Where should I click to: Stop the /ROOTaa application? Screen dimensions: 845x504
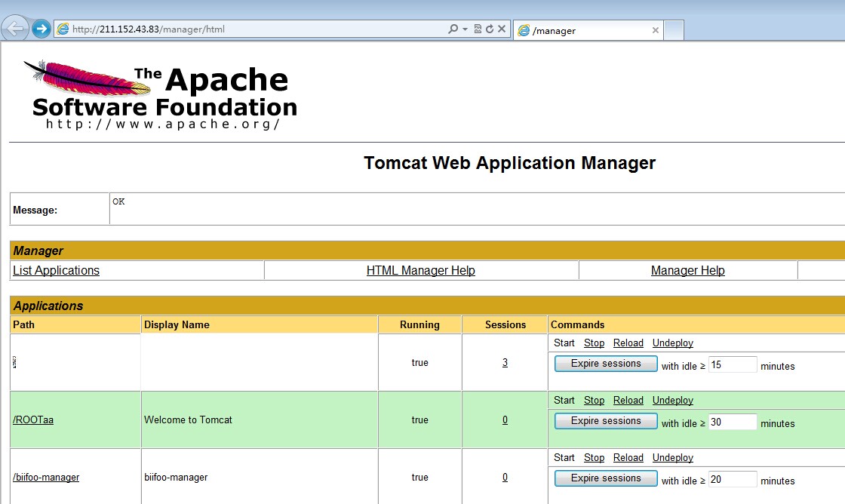tap(594, 400)
